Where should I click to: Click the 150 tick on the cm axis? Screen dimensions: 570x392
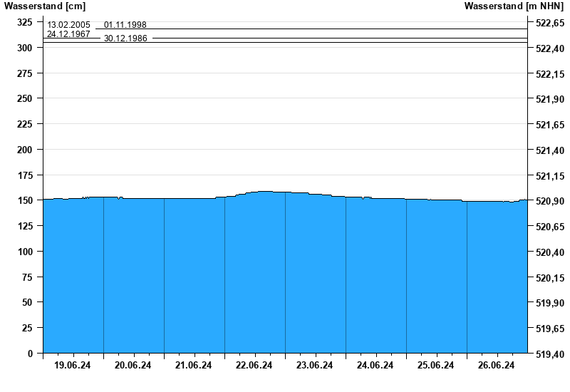pos(25,201)
